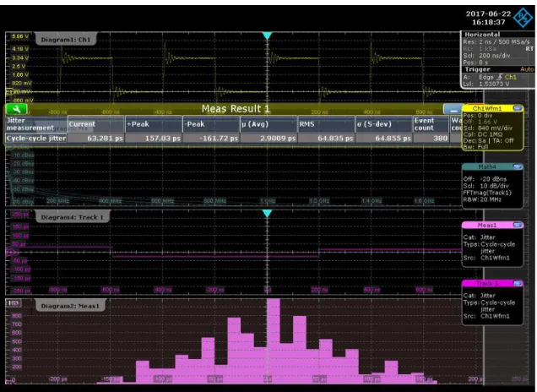Click the Scl: 840 mV/div channel scale
The image size is (537, 392).
[x=488, y=128]
